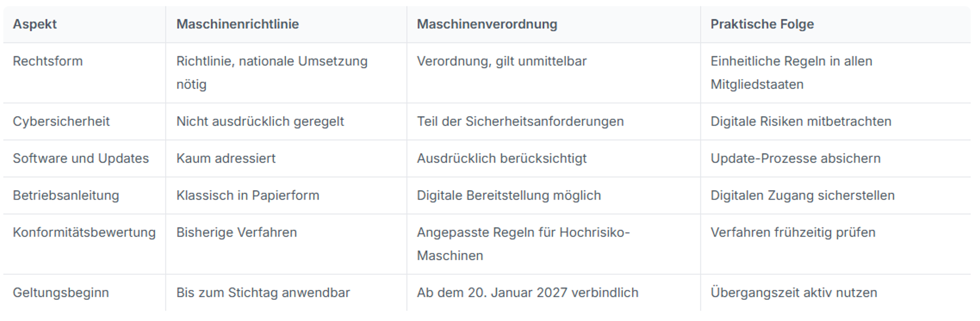Select 'Nicht ausdrücklich geregelt' text
Image resolution: width=980 pixels, height=321 pixels.
coord(260,122)
